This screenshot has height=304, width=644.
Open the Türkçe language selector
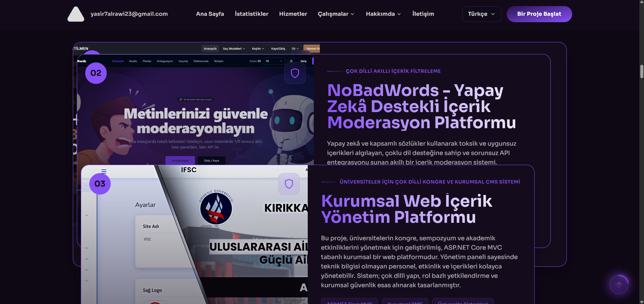coord(482,14)
